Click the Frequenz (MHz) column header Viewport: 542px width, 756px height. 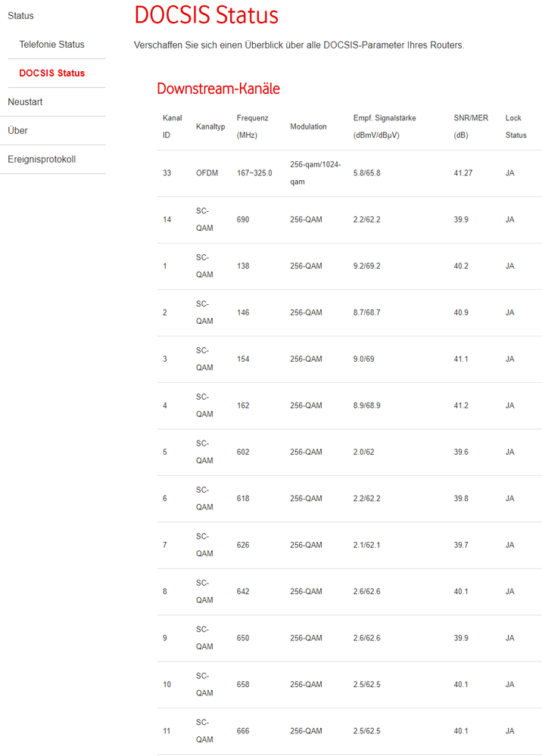pos(252,126)
